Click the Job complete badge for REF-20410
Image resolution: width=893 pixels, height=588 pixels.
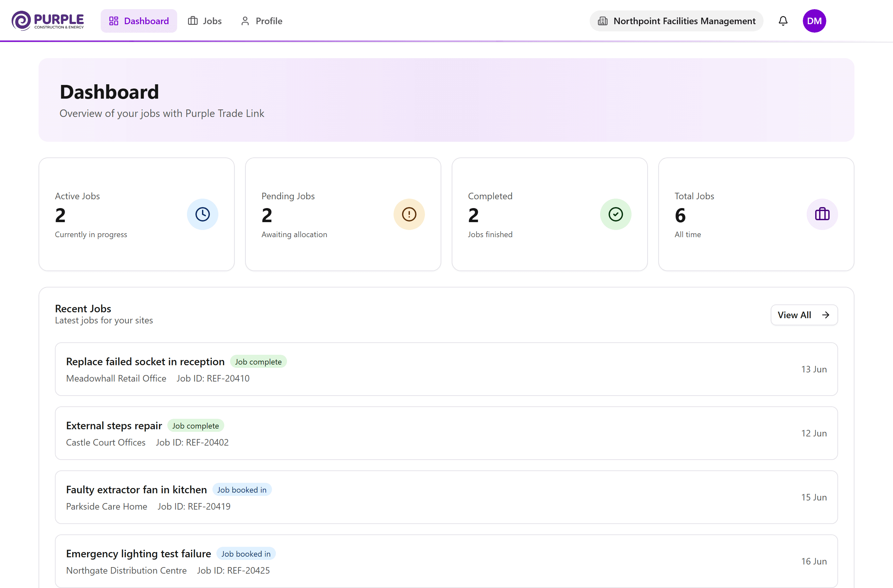coord(259,362)
